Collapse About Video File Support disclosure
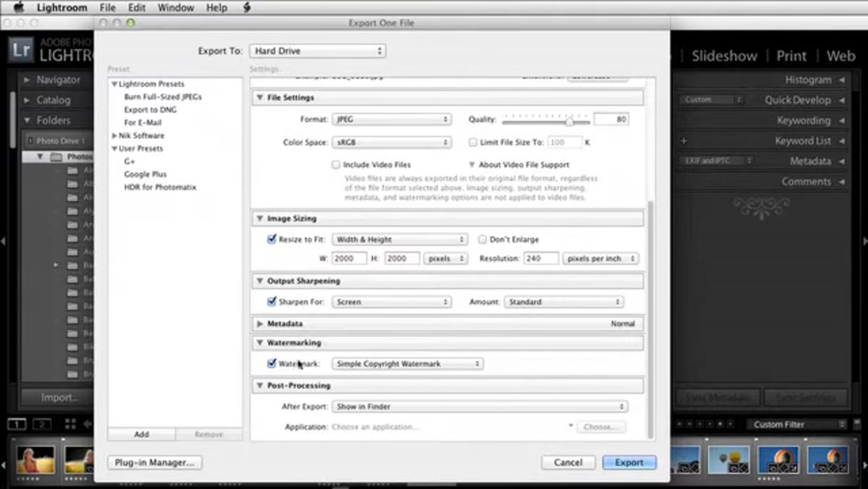The height and width of the screenshot is (489, 868). pyautogui.click(x=472, y=165)
